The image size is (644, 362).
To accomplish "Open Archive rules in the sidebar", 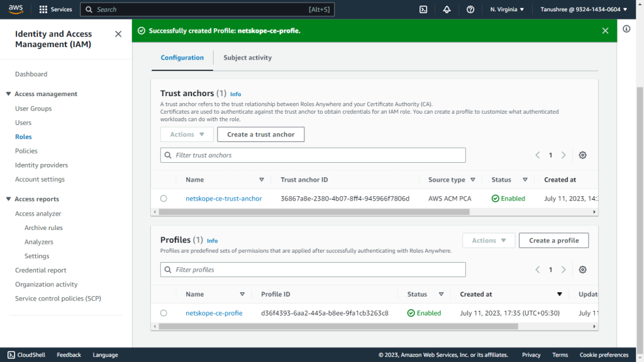I will tap(43, 228).
